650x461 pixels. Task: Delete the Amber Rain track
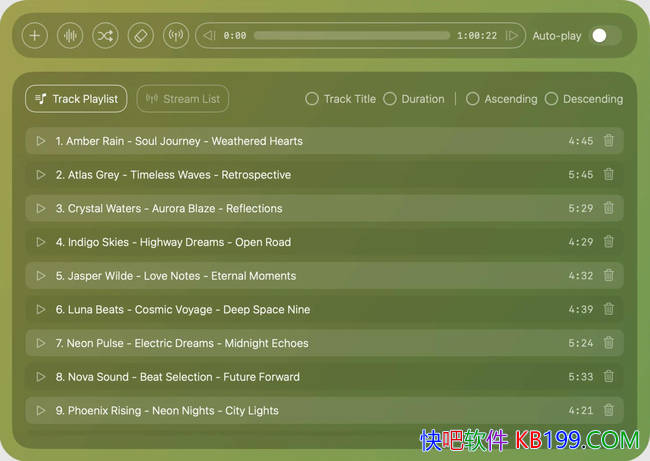pyautogui.click(x=609, y=141)
